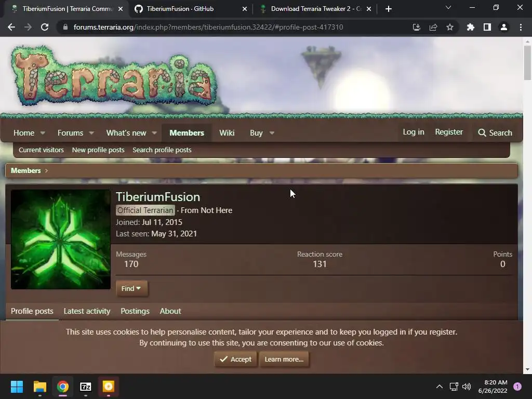Expand the Home dropdown arrow
Image resolution: width=532 pixels, height=399 pixels.
pyautogui.click(x=43, y=133)
